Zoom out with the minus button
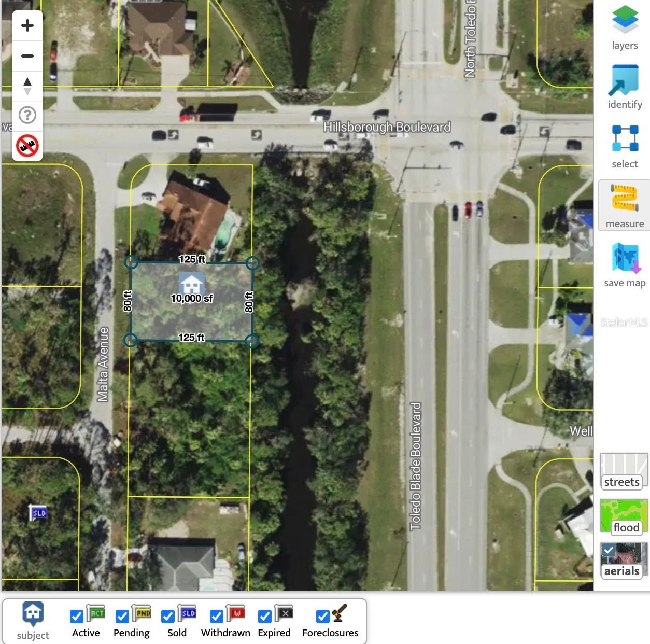Image resolution: width=650 pixels, height=644 pixels. (27, 55)
